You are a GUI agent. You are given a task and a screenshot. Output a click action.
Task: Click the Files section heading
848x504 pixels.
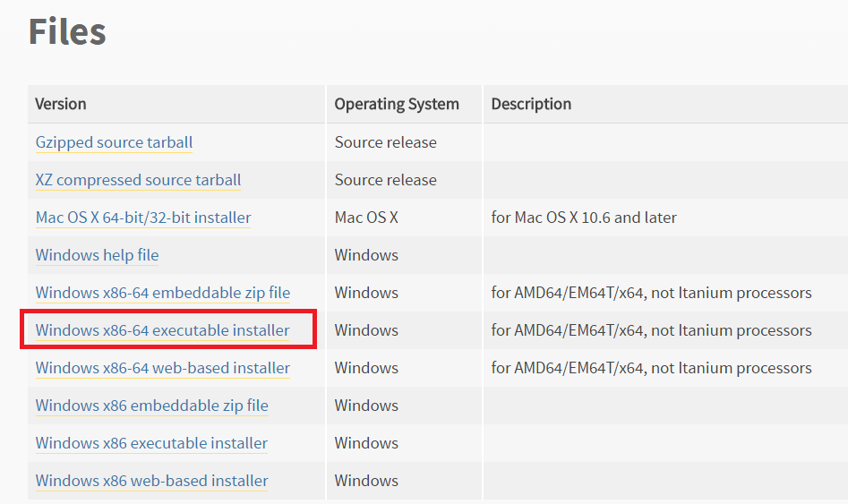click(x=67, y=32)
